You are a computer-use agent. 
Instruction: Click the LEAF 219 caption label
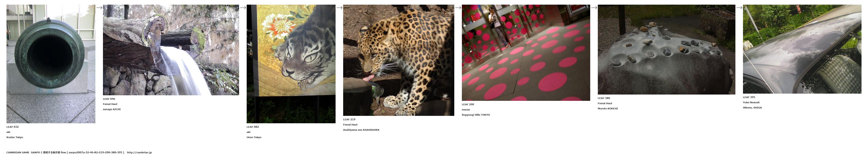point(349,119)
